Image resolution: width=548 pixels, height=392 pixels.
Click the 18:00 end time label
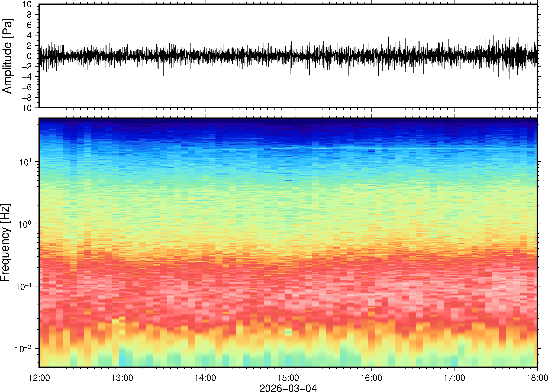click(x=537, y=378)
